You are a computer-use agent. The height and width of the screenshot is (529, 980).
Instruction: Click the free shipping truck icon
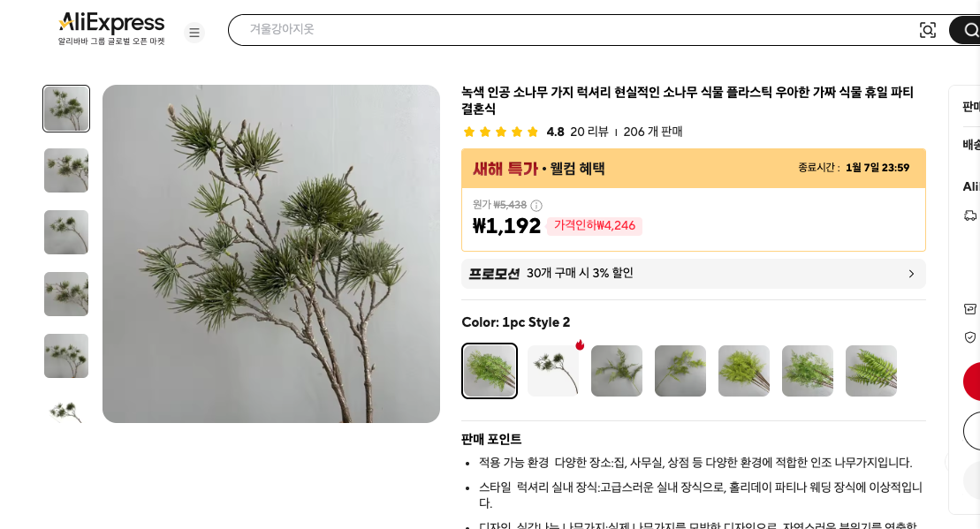click(x=971, y=215)
